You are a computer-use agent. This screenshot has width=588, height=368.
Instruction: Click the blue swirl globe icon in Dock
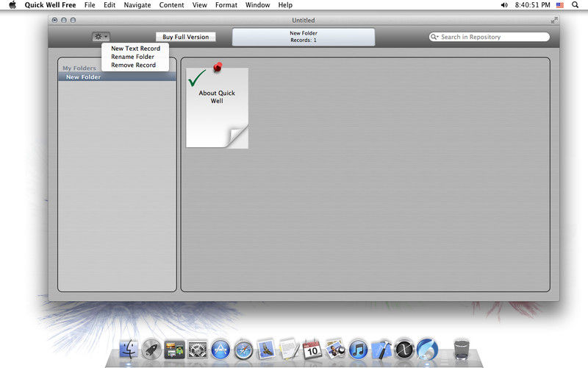(x=427, y=349)
